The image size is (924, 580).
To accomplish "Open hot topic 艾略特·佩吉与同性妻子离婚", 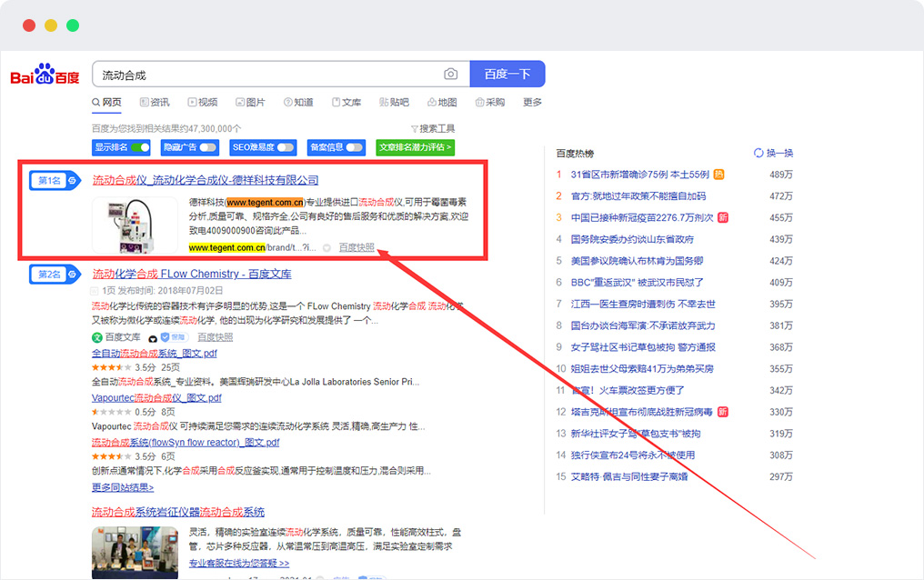I will pyautogui.click(x=629, y=477).
